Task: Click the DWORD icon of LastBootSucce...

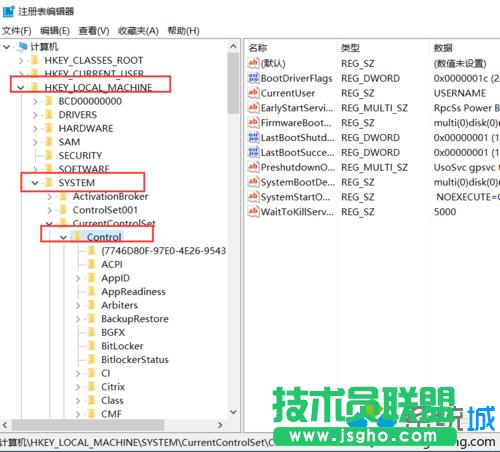Action: (253, 152)
